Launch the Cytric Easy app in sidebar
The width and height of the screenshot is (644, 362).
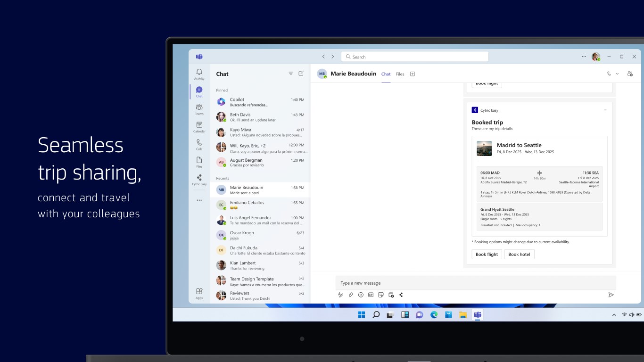coord(199,180)
